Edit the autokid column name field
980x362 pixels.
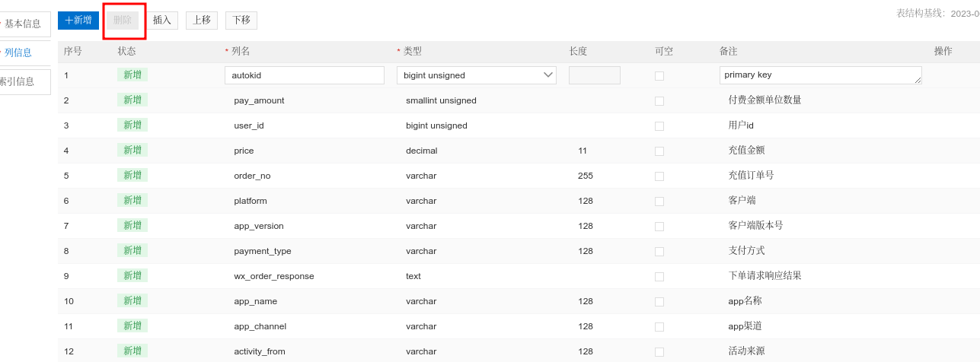click(305, 75)
